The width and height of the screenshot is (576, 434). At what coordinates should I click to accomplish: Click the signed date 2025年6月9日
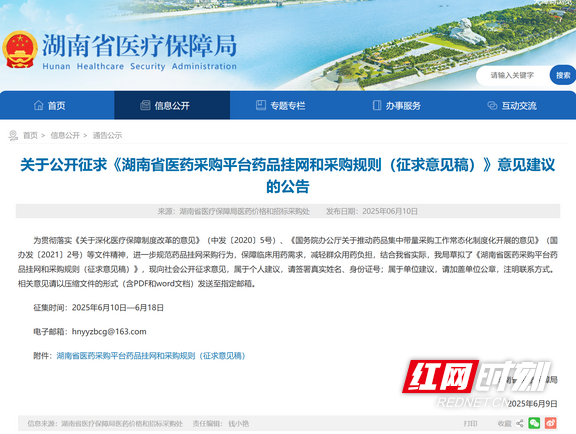coord(533,403)
